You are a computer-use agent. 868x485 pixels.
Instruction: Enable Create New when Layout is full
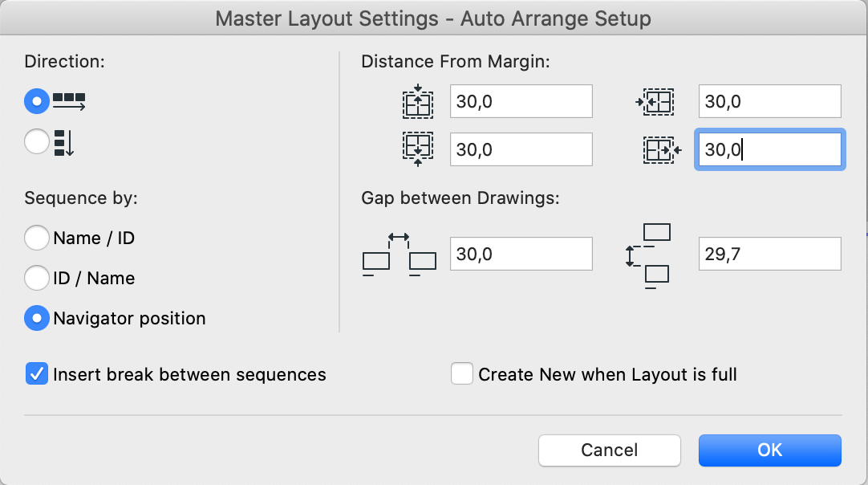point(462,373)
